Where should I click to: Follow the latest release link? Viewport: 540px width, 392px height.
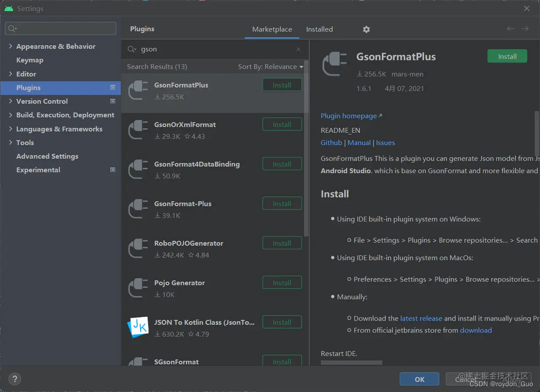tap(421, 318)
